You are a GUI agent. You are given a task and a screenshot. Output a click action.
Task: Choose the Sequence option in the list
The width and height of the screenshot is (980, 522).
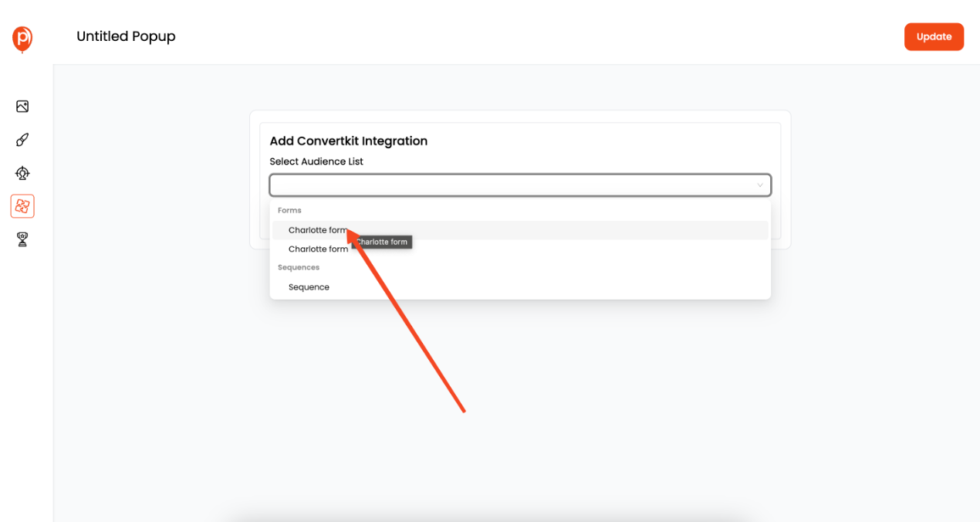coord(520,287)
